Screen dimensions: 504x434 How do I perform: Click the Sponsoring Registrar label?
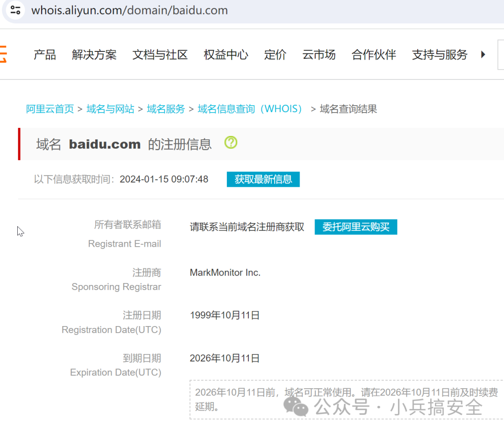[x=116, y=287]
